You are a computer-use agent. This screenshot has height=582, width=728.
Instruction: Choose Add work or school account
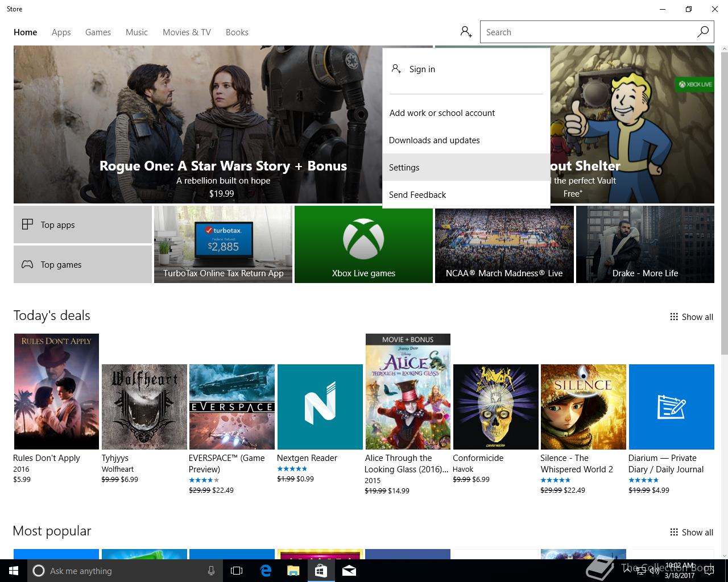pos(466,113)
